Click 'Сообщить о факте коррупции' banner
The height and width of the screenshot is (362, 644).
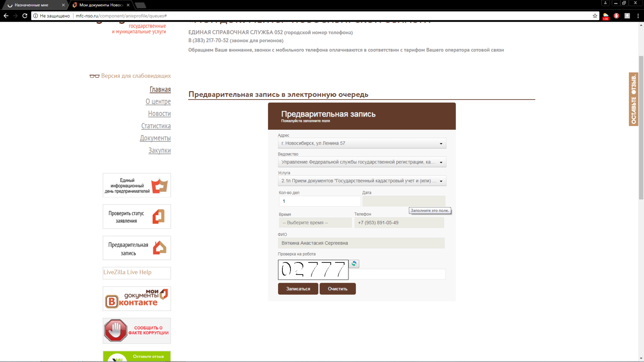(137, 331)
